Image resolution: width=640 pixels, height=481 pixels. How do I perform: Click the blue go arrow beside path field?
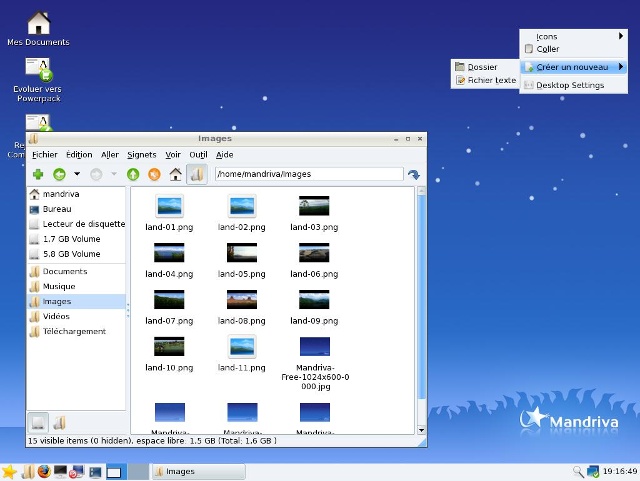point(413,175)
